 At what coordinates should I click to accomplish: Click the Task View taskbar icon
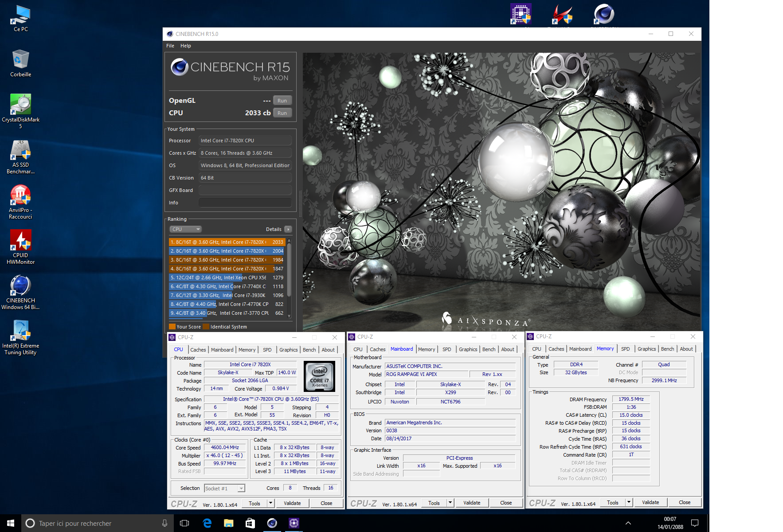pyautogui.click(x=184, y=523)
